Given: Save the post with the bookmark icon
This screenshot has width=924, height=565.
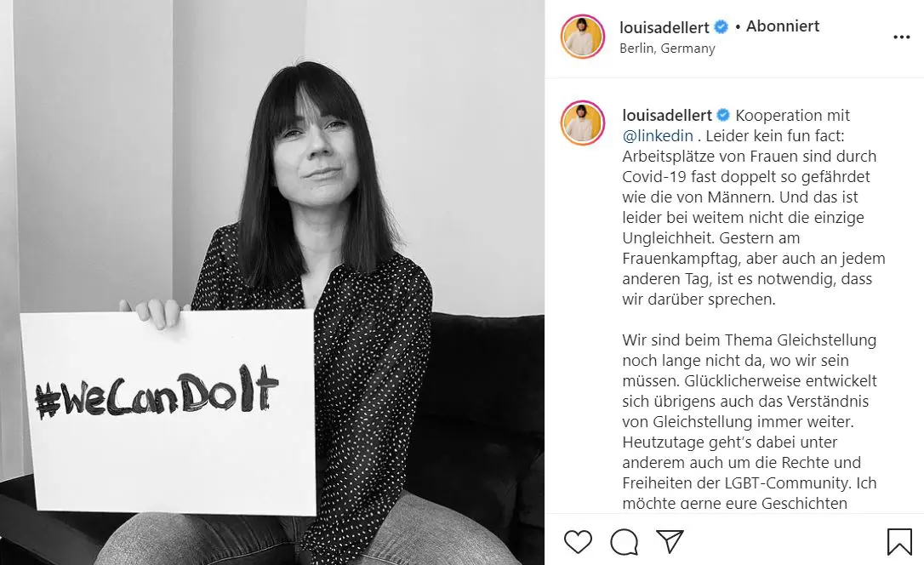Looking at the screenshot, I should (x=899, y=541).
